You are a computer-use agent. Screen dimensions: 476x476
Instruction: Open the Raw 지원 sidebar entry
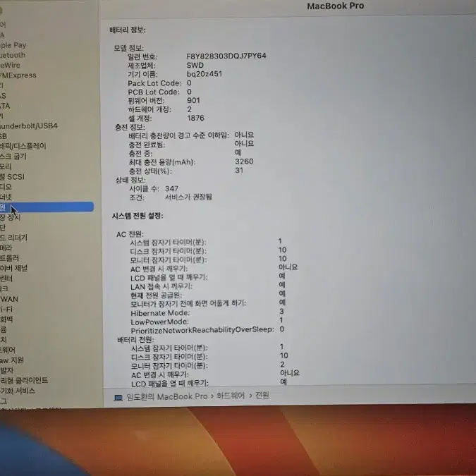click(12, 360)
